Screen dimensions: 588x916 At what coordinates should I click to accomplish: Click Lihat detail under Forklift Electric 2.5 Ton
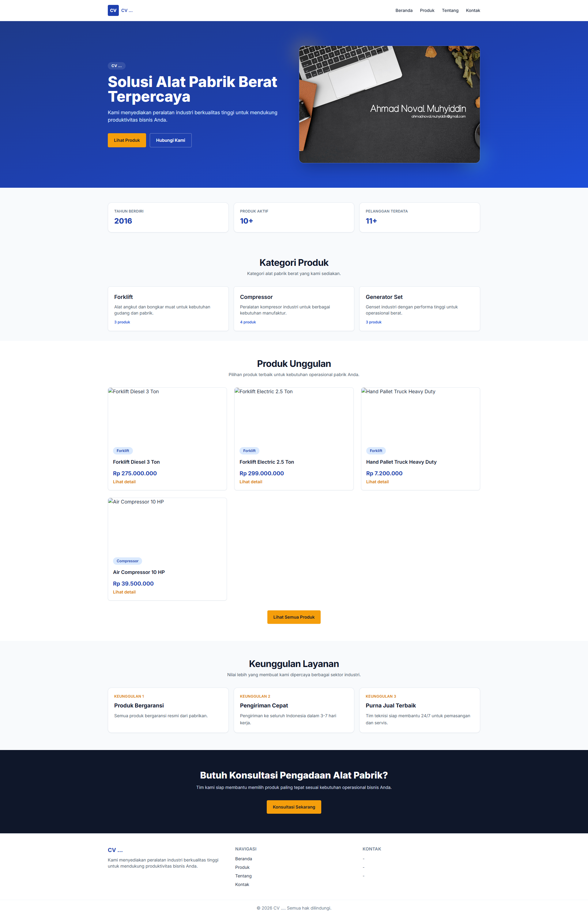251,482
